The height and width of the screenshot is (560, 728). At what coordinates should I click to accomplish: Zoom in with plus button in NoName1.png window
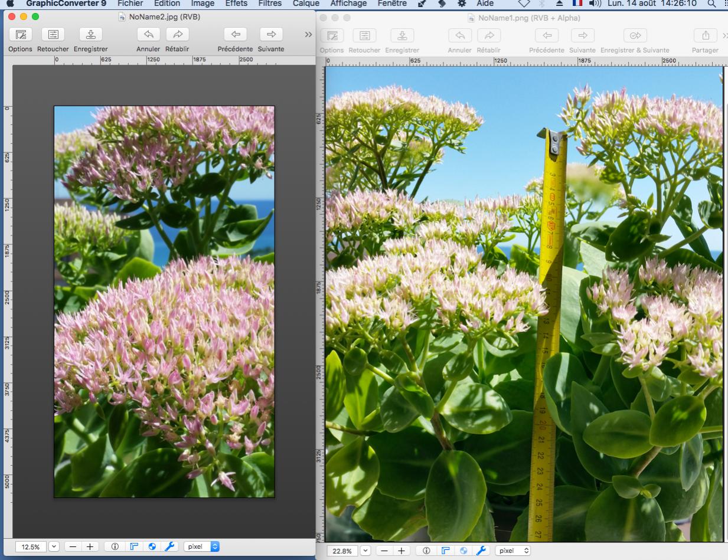pyautogui.click(x=401, y=551)
